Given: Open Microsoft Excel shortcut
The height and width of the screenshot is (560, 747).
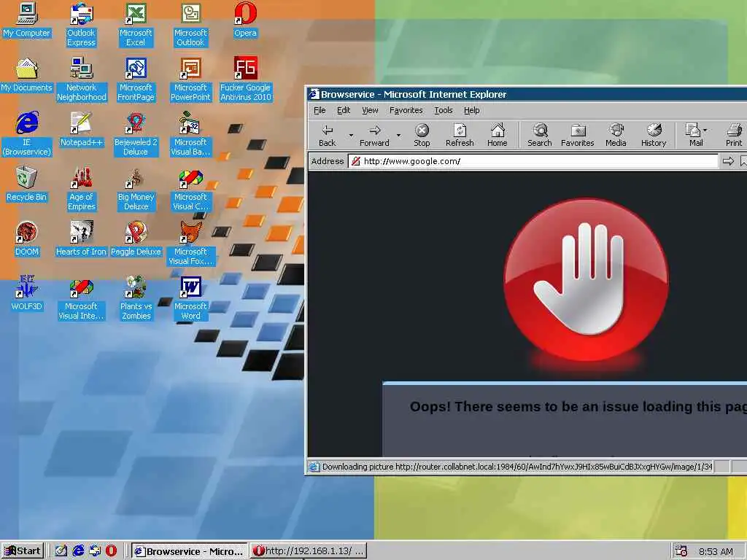Looking at the screenshot, I should coord(136,24).
